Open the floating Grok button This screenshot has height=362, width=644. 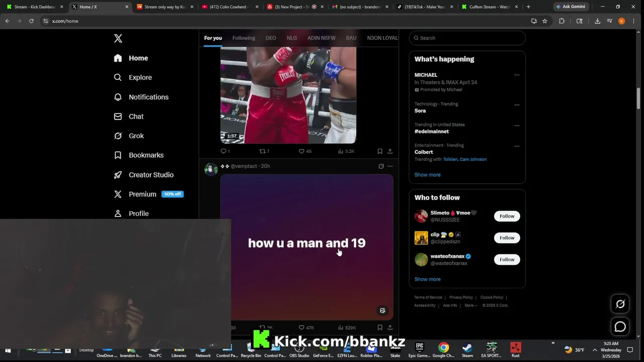click(620, 304)
